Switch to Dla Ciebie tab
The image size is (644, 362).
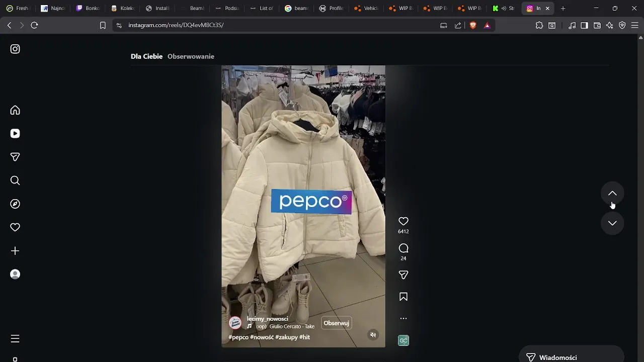tap(146, 56)
